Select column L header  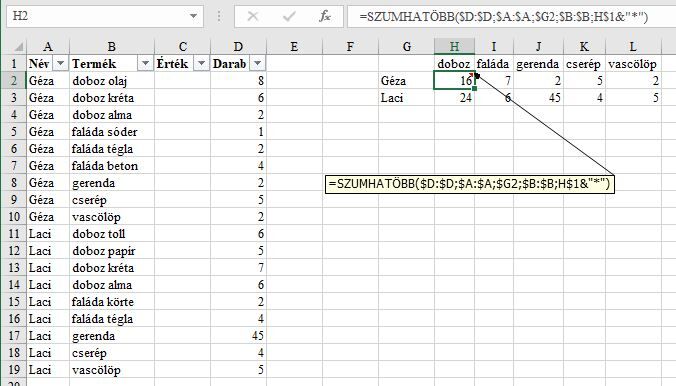[633, 46]
